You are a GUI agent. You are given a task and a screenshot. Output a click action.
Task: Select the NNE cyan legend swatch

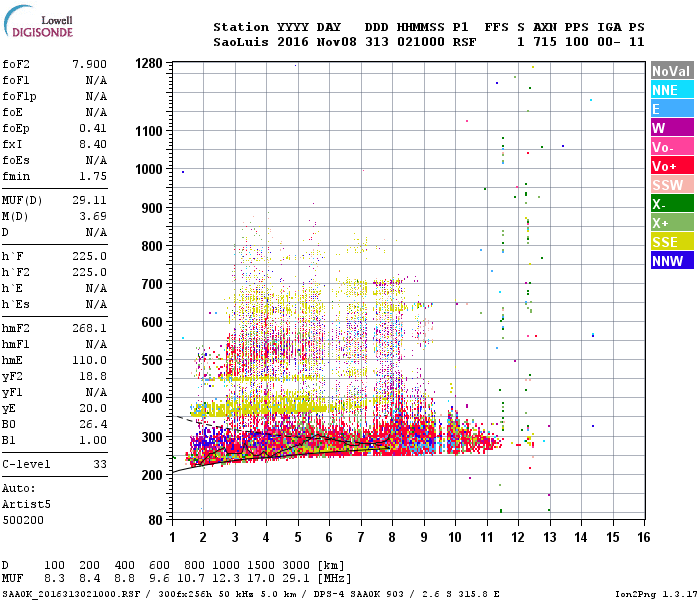point(672,90)
